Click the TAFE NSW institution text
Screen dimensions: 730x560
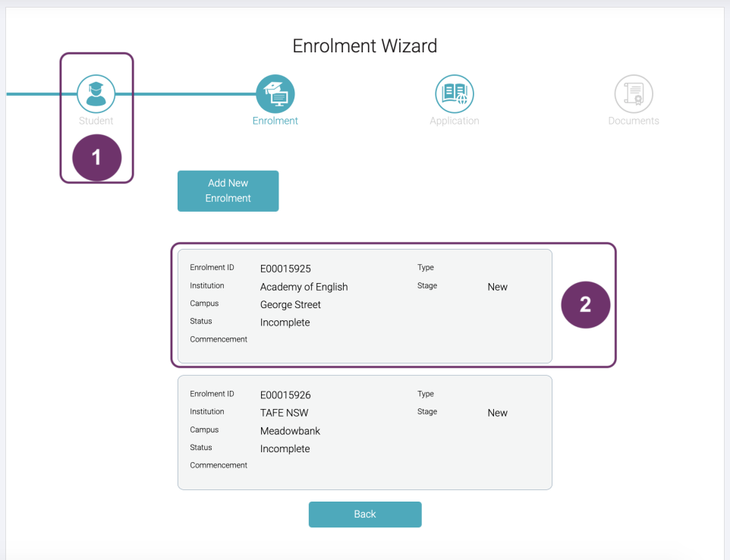[x=285, y=413]
